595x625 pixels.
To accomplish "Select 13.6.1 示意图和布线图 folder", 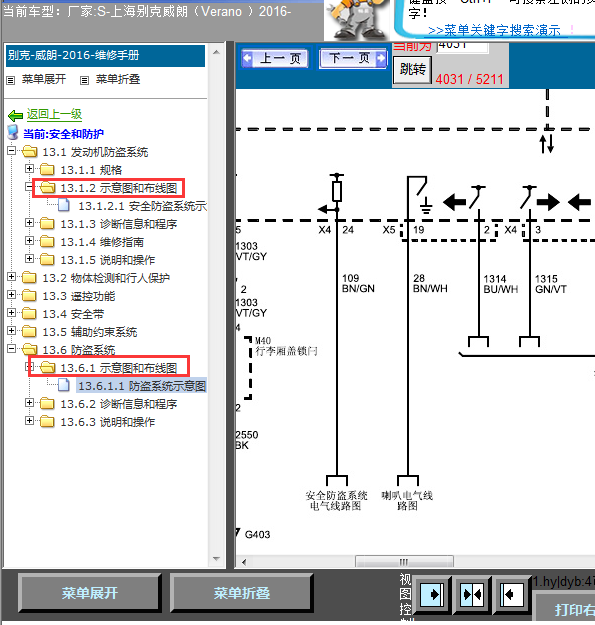I will (118, 368).
